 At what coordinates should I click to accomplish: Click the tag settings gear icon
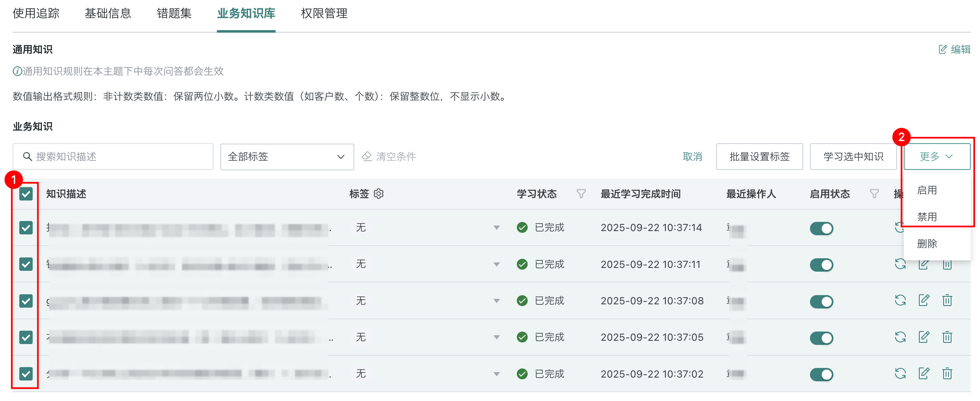[379, 194]
